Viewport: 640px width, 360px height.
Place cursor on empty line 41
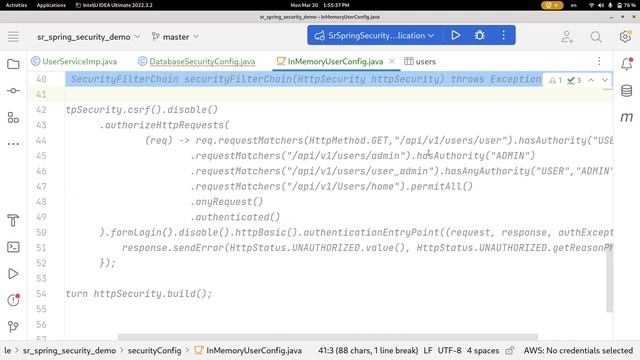click(339, 94)
